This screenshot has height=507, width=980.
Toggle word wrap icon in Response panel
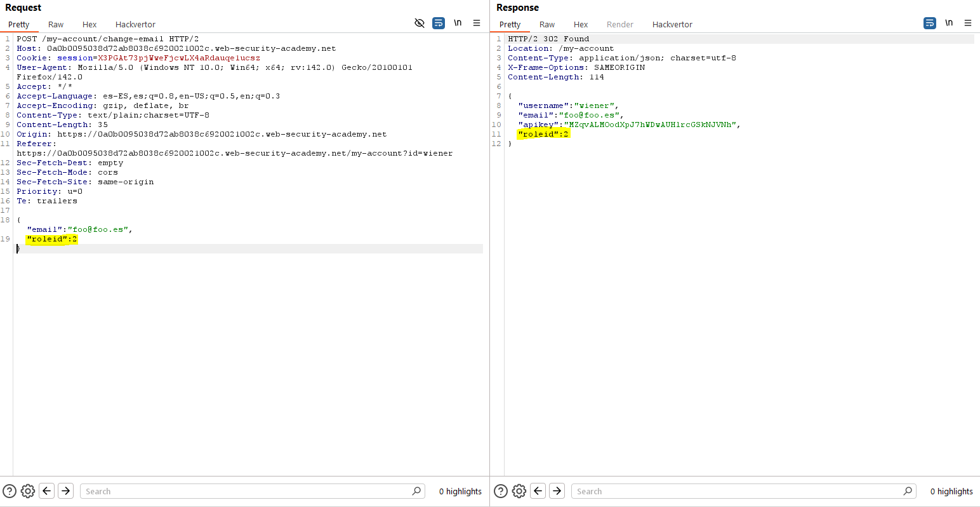tap(930, 23)
